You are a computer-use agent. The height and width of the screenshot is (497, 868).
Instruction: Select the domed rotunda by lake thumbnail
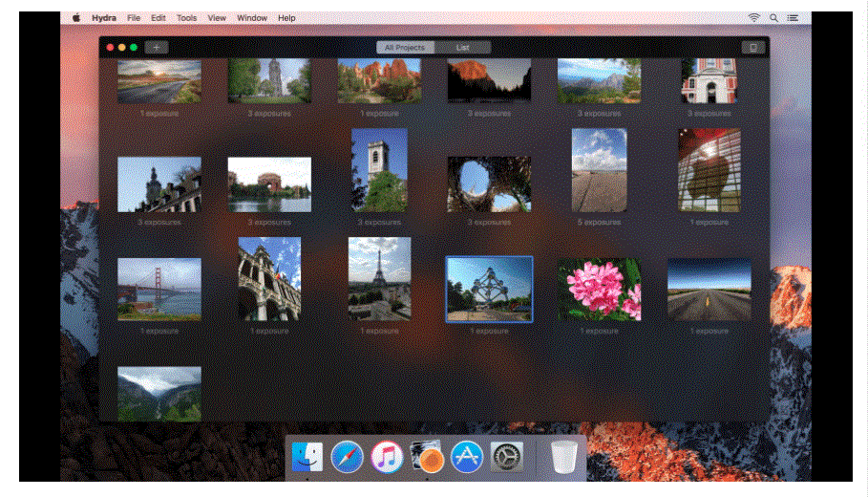tap(269, 184)
